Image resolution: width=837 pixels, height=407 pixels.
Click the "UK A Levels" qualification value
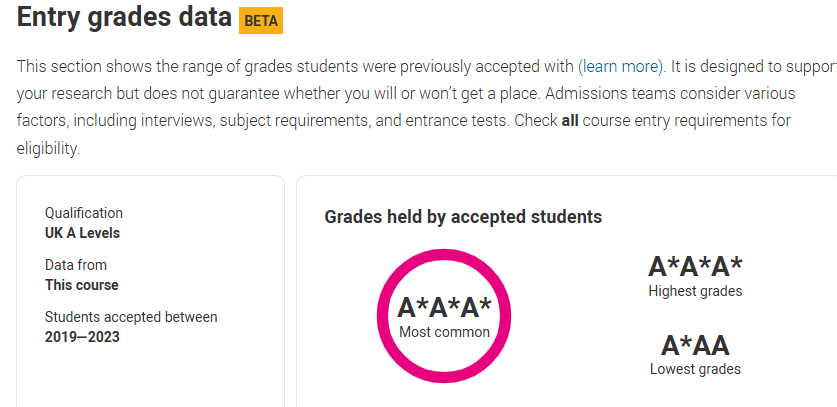tap(82, 233)
